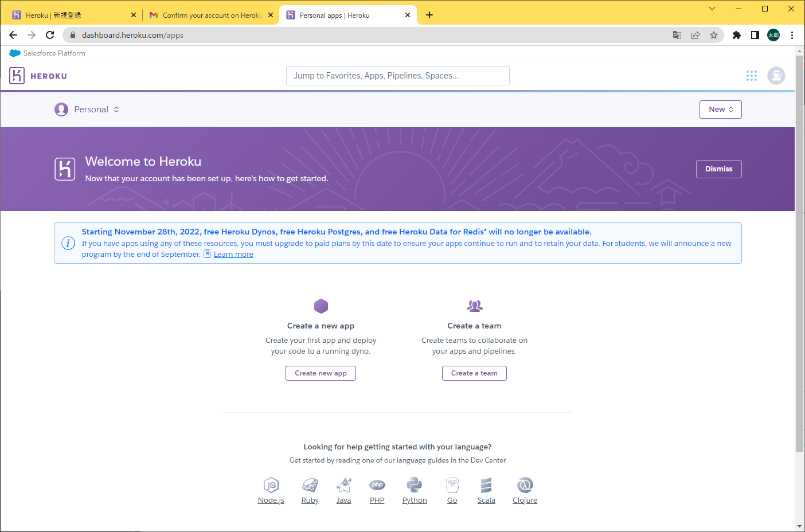Click the Chrome profile avatar
The width and height of the screenshot is (805, 532).
click(773, 35)
